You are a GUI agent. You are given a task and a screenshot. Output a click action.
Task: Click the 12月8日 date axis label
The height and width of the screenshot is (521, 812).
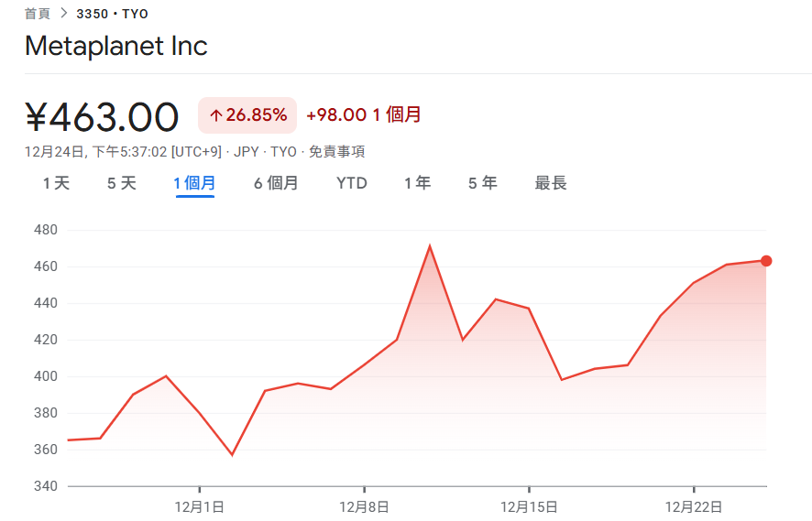coord(364,505)
